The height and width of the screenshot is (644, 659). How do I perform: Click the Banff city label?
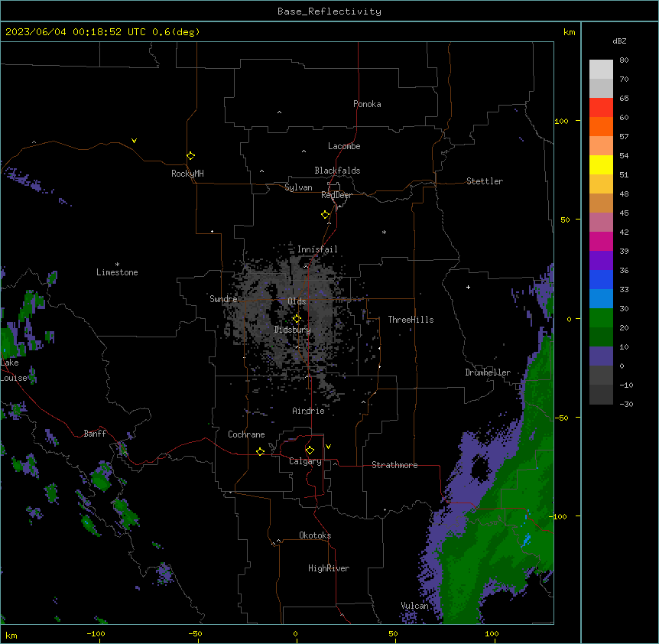pyautogui.click(x=95, y=434)
